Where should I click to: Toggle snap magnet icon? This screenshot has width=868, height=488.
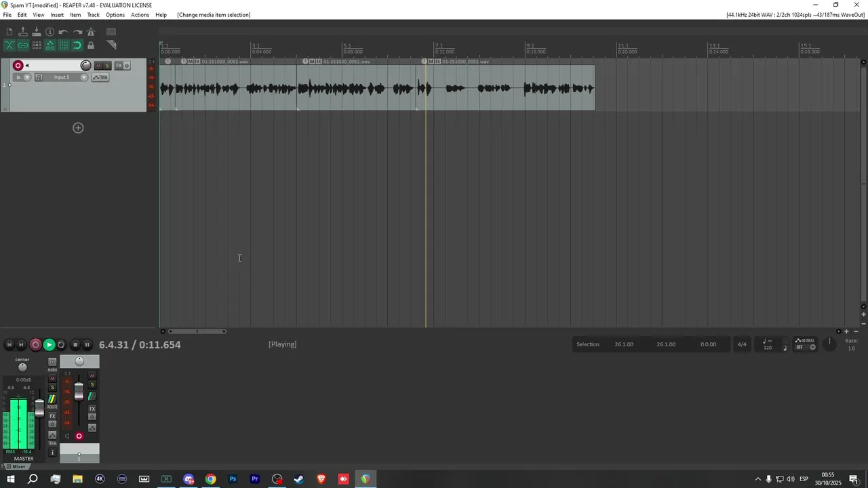point(77,45)
